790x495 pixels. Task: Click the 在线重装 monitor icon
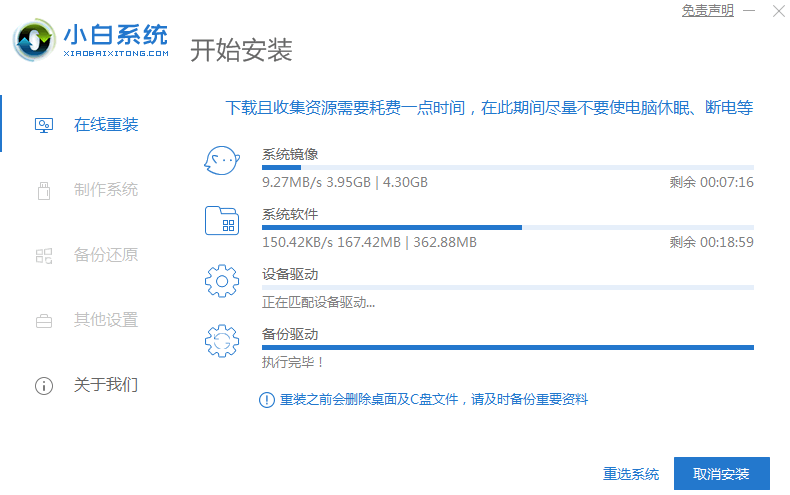(x=44, y=125)
